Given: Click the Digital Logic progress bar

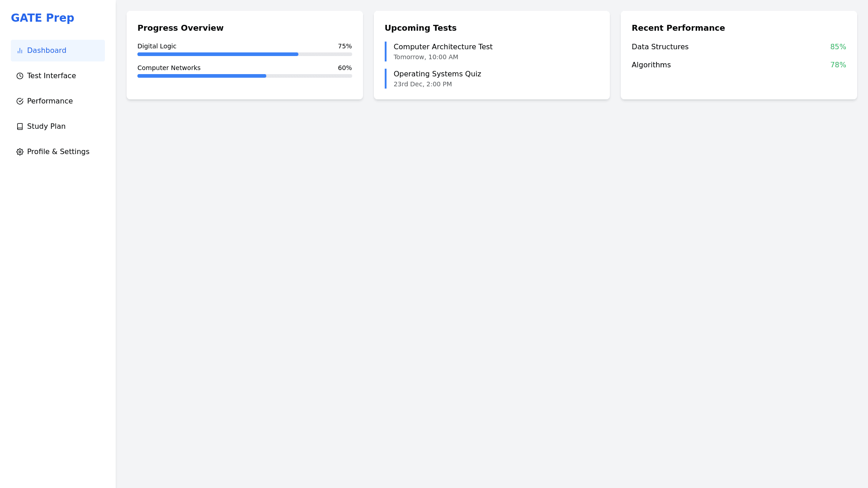Looking at the screenshot, I should pos(244,54).
